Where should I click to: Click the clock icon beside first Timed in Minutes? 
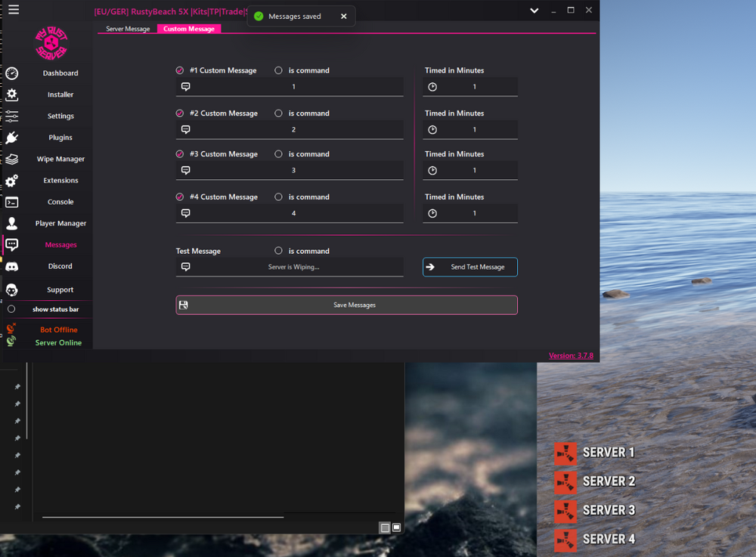(432, 86)
